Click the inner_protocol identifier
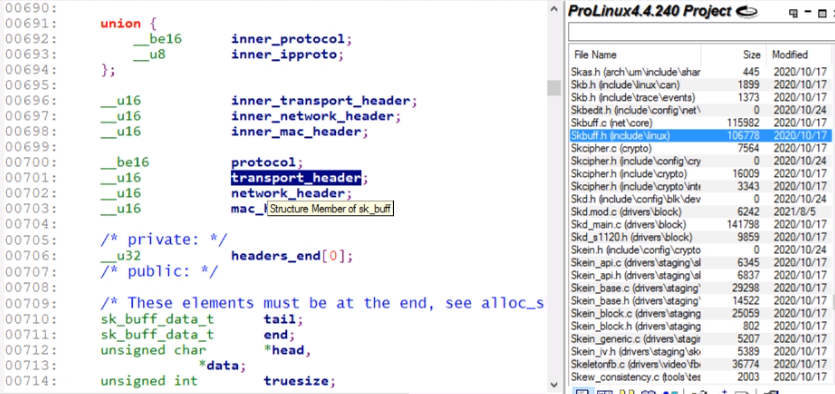 288,39
